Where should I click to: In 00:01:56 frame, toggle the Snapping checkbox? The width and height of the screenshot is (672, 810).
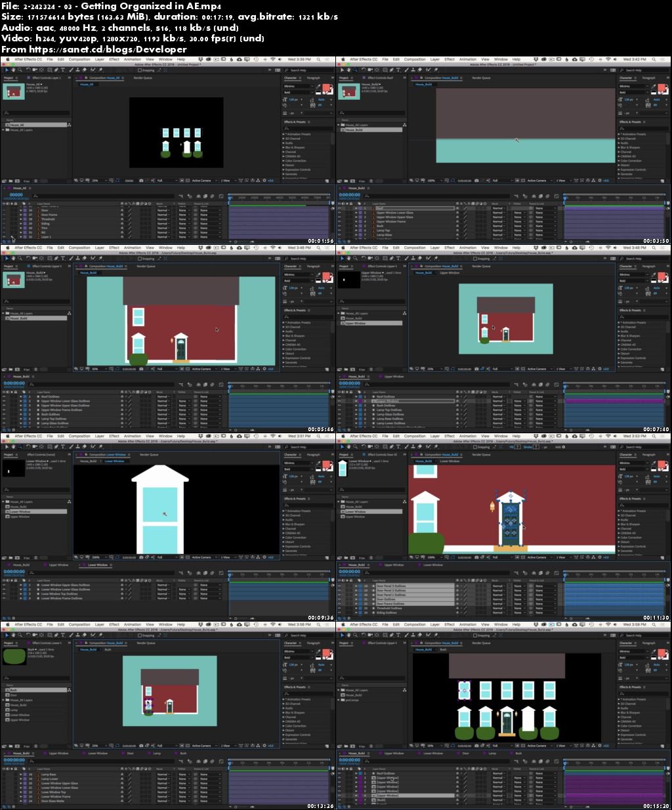coord(140,70)
